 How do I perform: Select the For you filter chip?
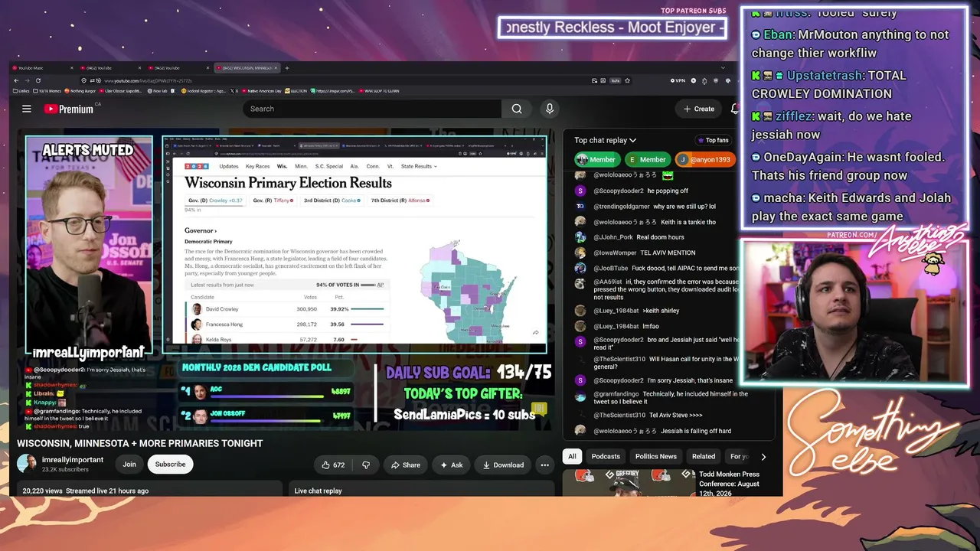739,457
